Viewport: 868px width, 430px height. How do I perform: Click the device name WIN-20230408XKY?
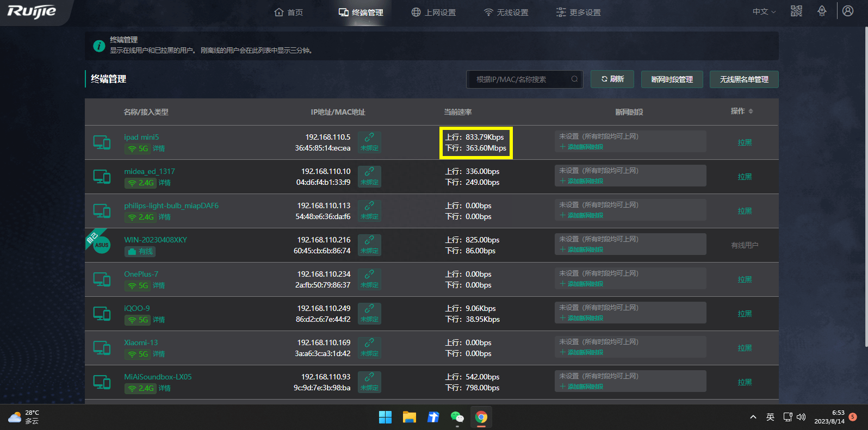[156, 240]
